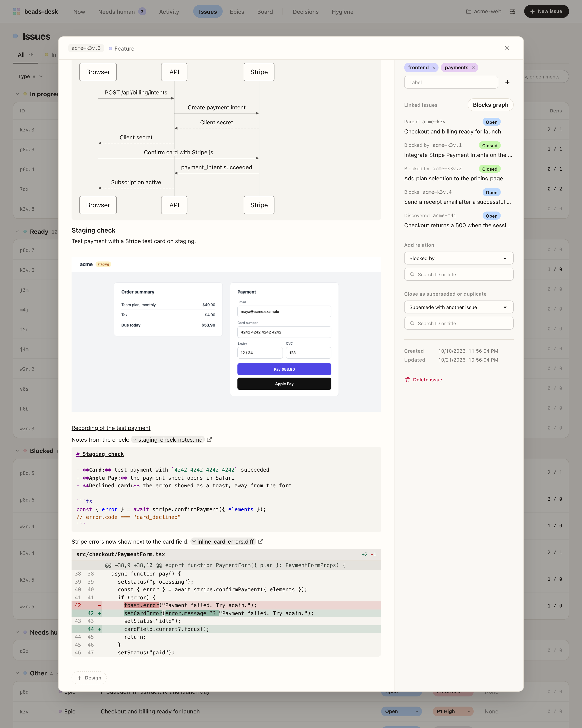Click the src/checkout/PaymentForm.tsx diff header

coord(226,554)
